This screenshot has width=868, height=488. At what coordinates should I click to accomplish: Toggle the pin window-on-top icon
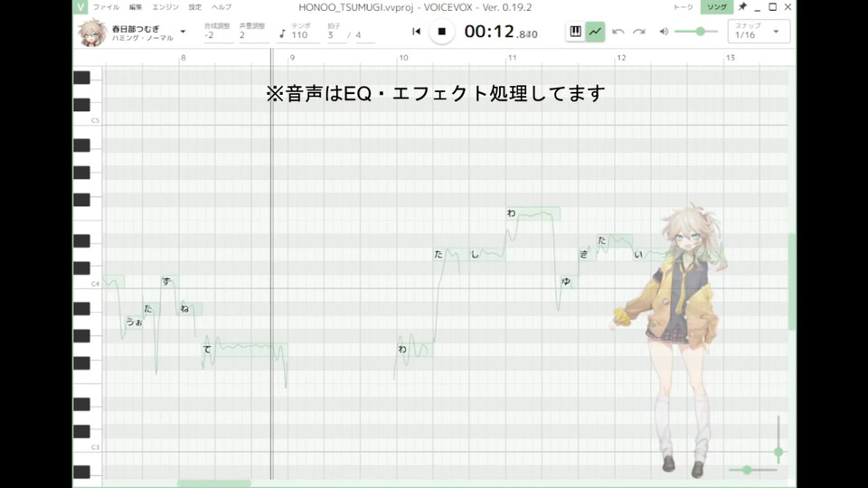pyautogui.click(x=742, y=6)
